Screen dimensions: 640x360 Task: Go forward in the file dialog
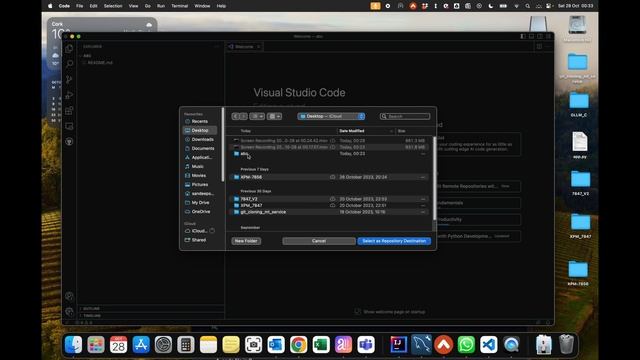coord(243,116)
